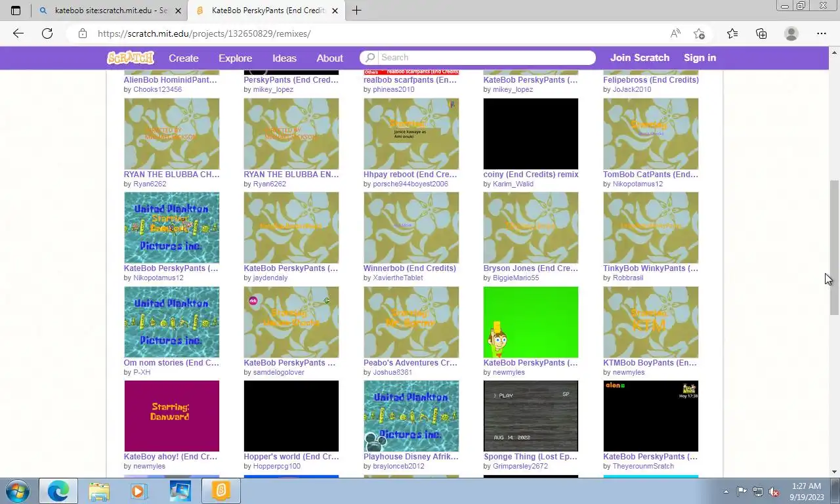
Task: Open the browser profile avatar
Action: pos(791,33)
